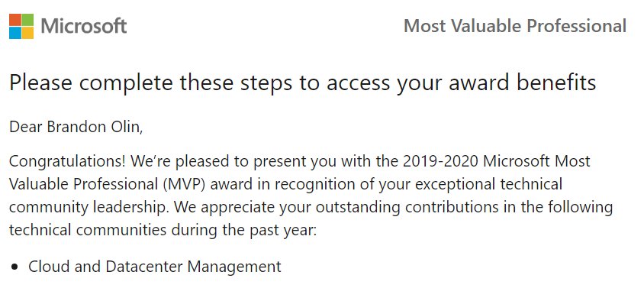This screenshot has height=288, width=644.
Task: Click the yellow square of Microsoft logo
Action: point(27,33)
